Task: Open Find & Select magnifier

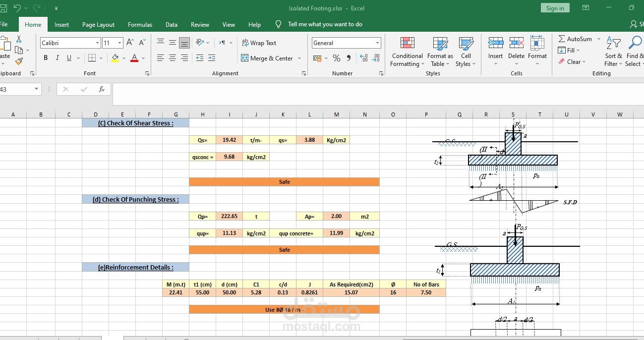Action: (x=634, y=52)
